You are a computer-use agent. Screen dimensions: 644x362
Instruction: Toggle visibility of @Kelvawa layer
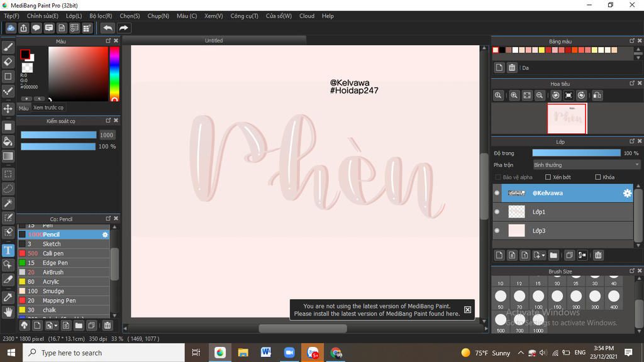coord(497,193)
